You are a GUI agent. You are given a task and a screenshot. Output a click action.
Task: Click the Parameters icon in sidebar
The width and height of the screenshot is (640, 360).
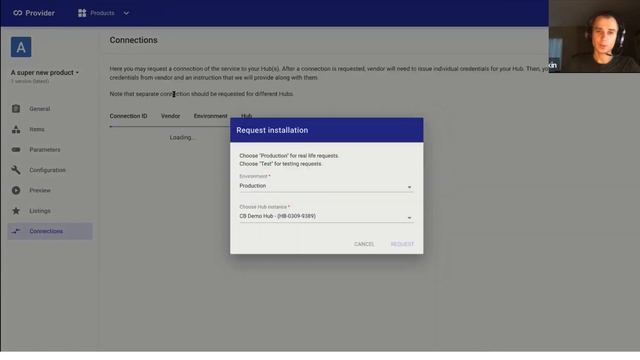[16, 150]
